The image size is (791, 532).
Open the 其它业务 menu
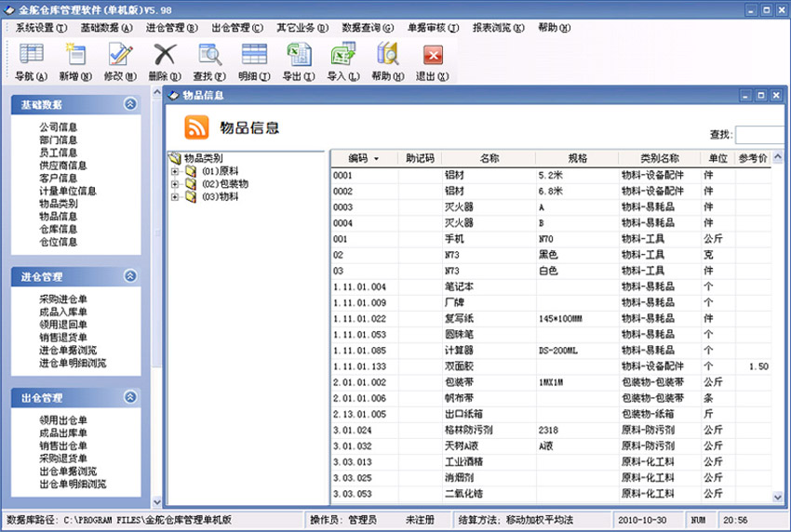(302, 28)
